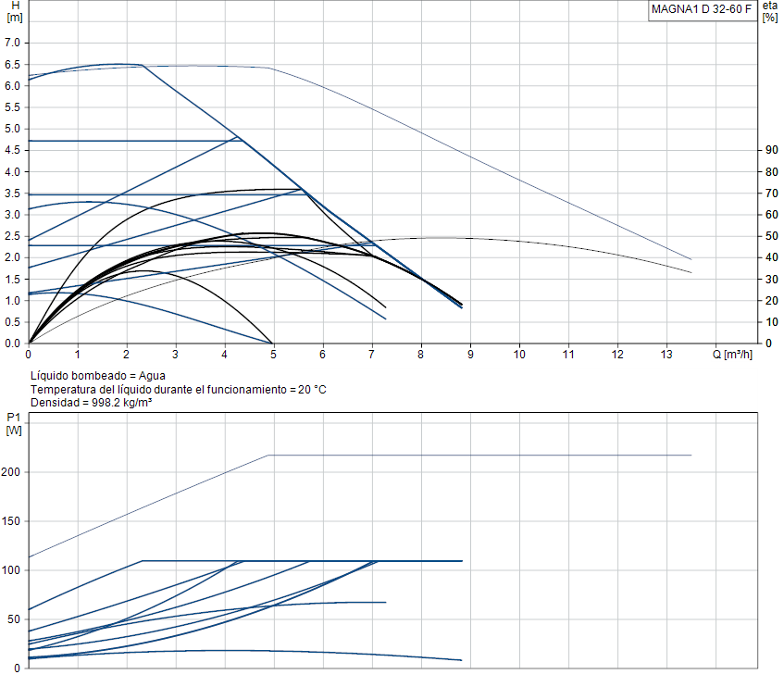The width and height of the screenshot is (784, 687).
Task: Click the liquid temperature 20 °C text
Action: tap(179, 390)
